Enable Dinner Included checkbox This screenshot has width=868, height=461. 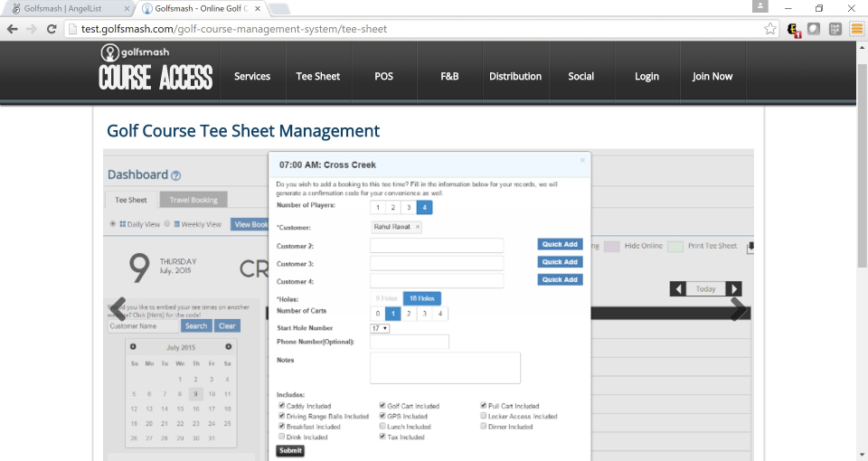[x=483, y=426]
